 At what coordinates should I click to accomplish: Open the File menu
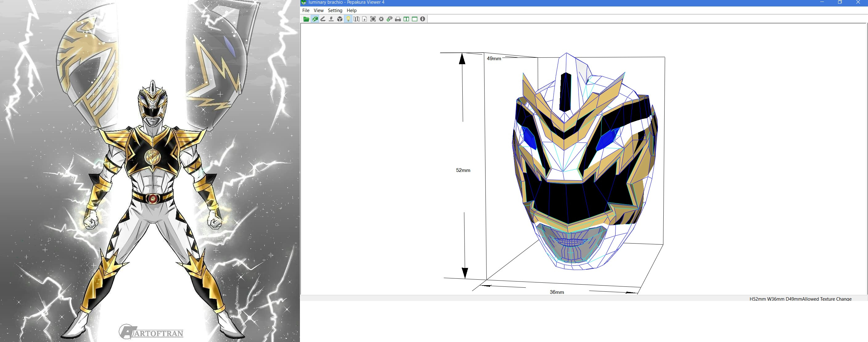point(306,10)
